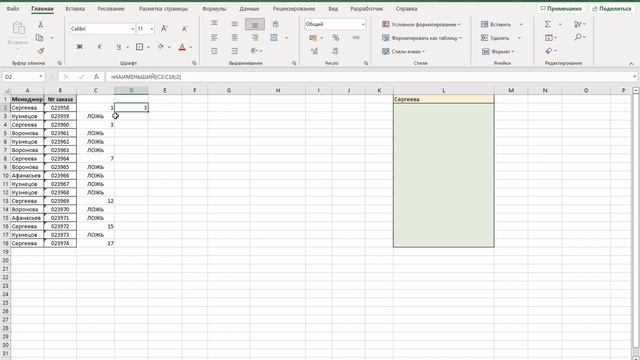Toggle underline Ч formatting
Screen dimensions: 640x360
pos(118,47)
